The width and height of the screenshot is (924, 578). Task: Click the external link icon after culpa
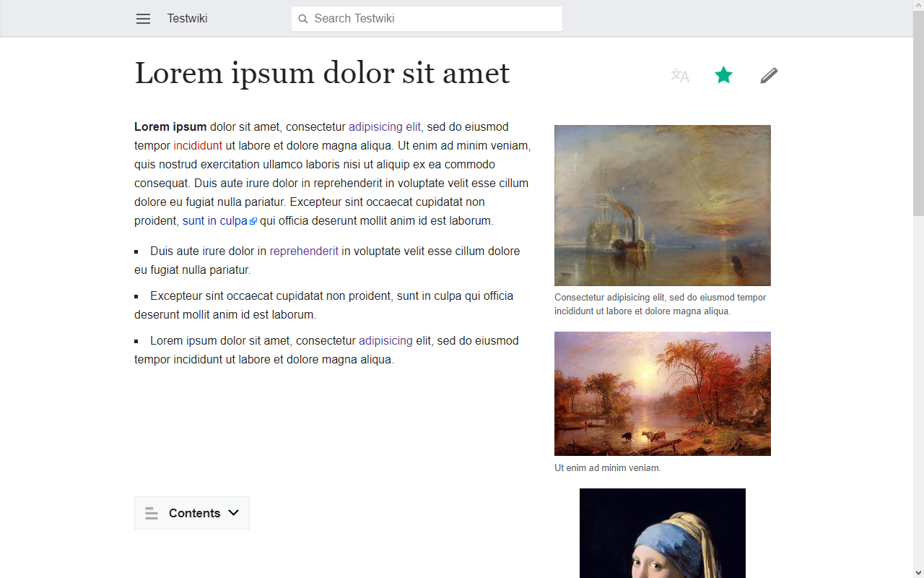click(253, 222)
